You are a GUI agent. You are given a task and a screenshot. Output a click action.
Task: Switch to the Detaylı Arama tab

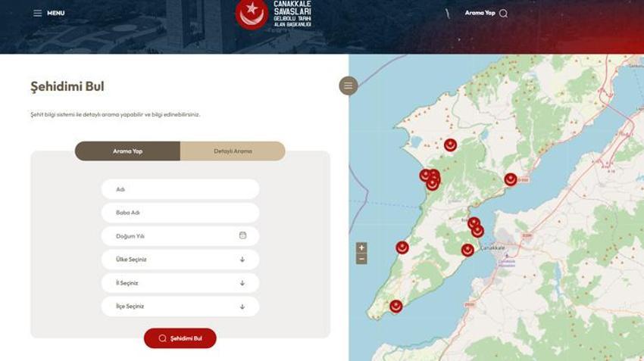coord(233,151)
